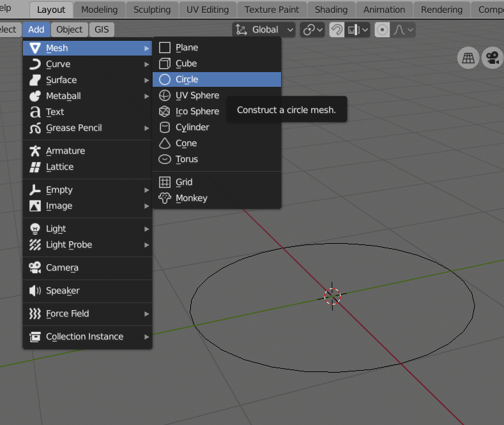Expand the Image submenu arrow
This screenshot has height=425, width=504.
pyautogui.click(x=146, y=206)
